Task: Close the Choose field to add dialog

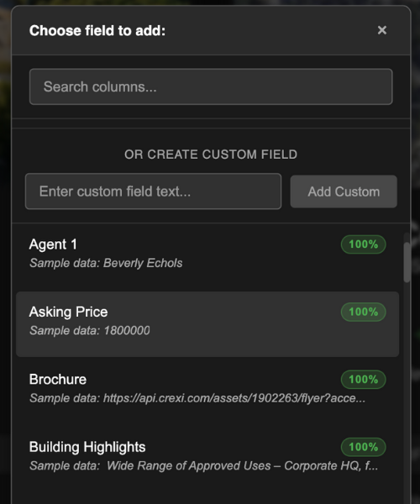Action: coord(381,30)
